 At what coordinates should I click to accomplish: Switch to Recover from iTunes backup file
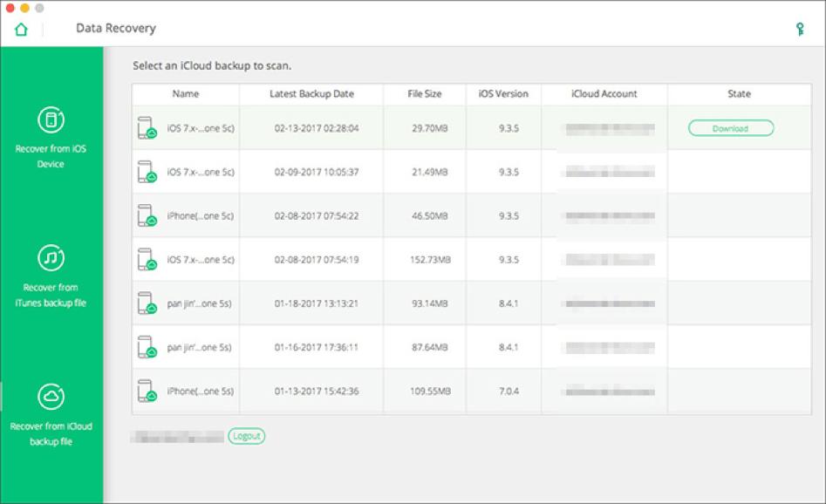pyautogui.click(x=51, y=293)
